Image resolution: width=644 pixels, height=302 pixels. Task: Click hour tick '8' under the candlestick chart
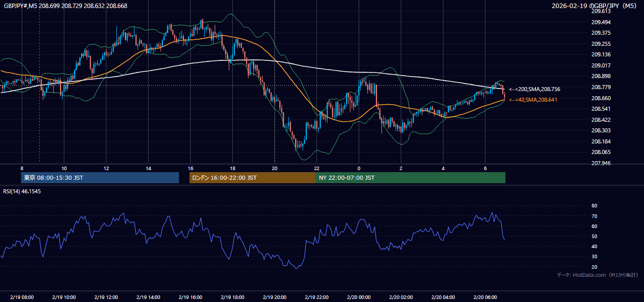pyautogui.click(x=22, y=168)
